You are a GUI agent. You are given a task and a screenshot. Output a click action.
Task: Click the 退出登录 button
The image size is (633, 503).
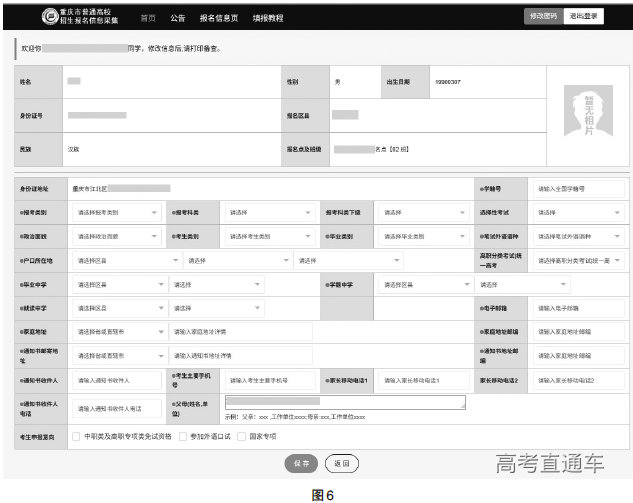[x=583, y=16]
